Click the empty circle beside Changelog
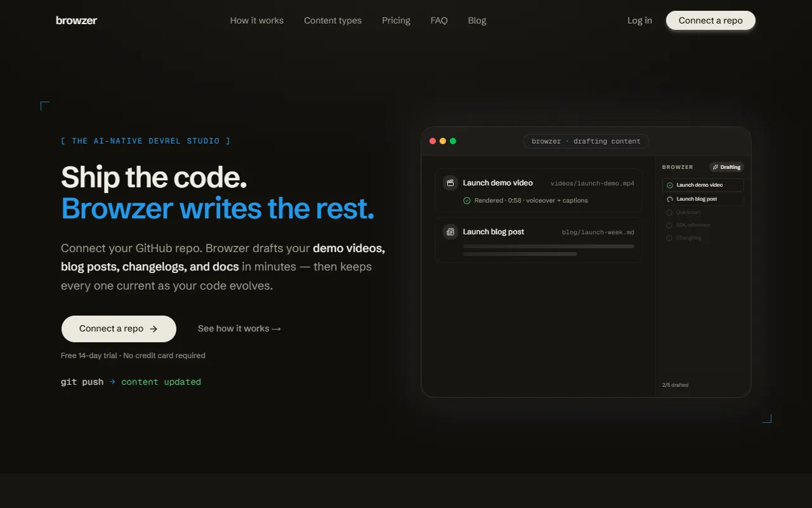 pyautogui.click(x=669, y=238)
